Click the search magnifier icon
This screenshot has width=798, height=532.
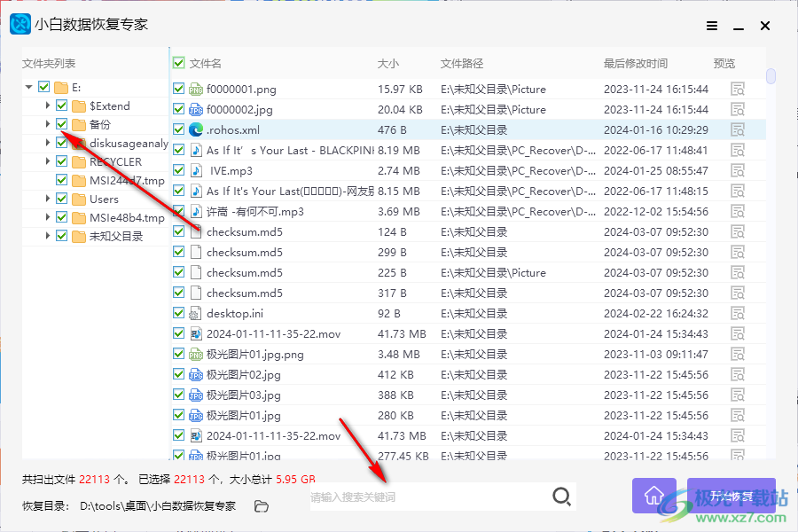point(562,497)
